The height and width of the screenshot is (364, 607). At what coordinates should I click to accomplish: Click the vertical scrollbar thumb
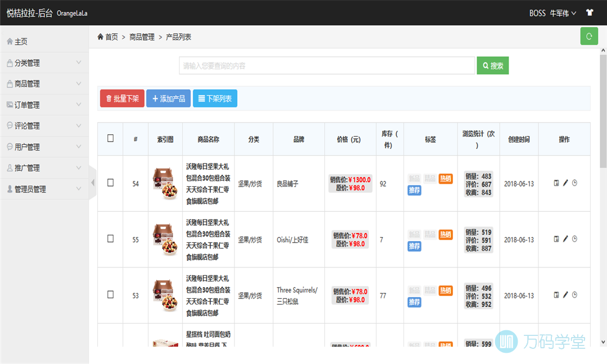603,111
